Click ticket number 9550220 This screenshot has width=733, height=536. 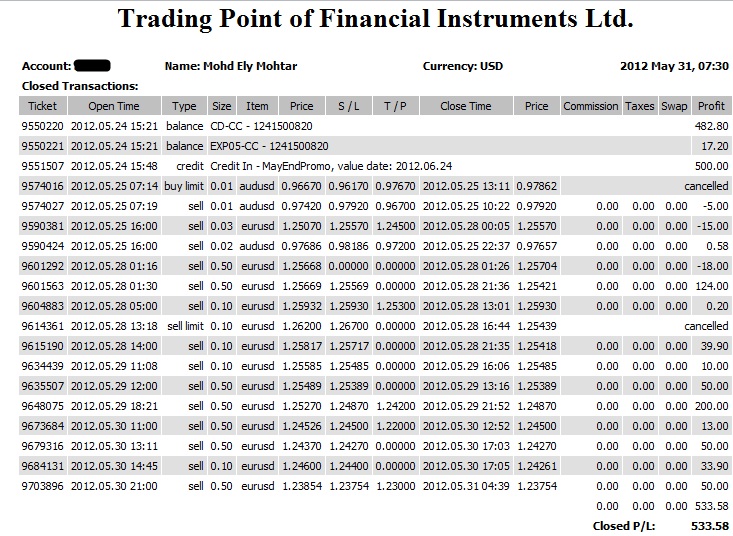tap(43, 126)
